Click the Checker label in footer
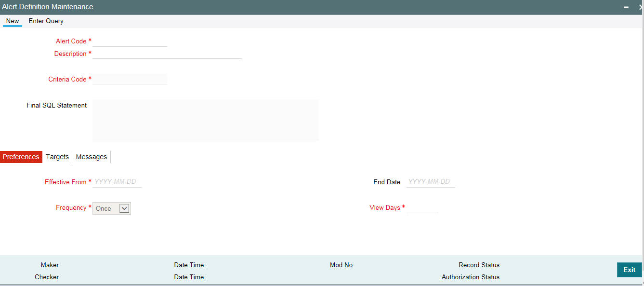The height and width of the screenshot is (286, 644). [x=47, y=277]
